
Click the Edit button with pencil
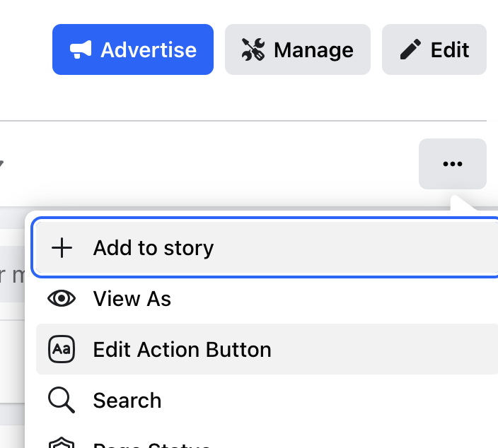tap(434, 49)
